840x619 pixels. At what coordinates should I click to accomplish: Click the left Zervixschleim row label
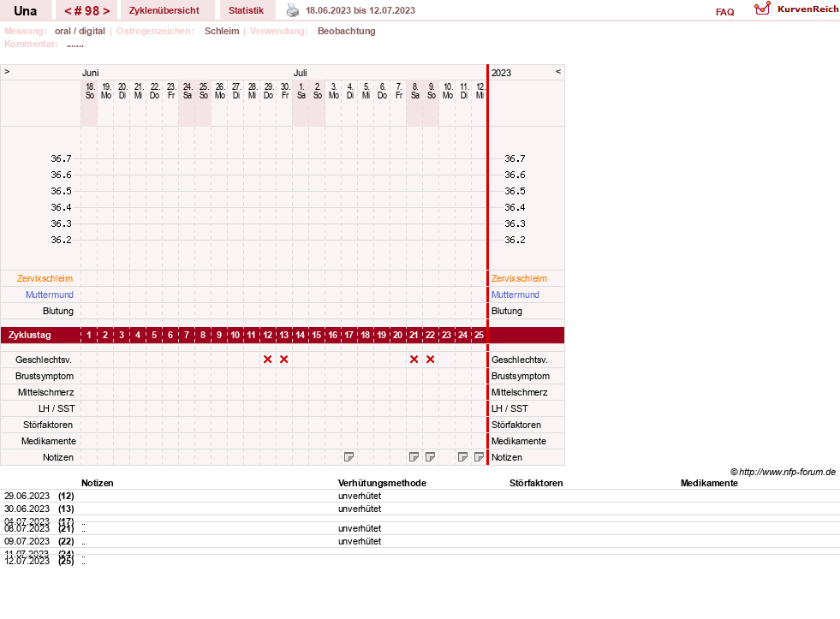click(45, 278)
